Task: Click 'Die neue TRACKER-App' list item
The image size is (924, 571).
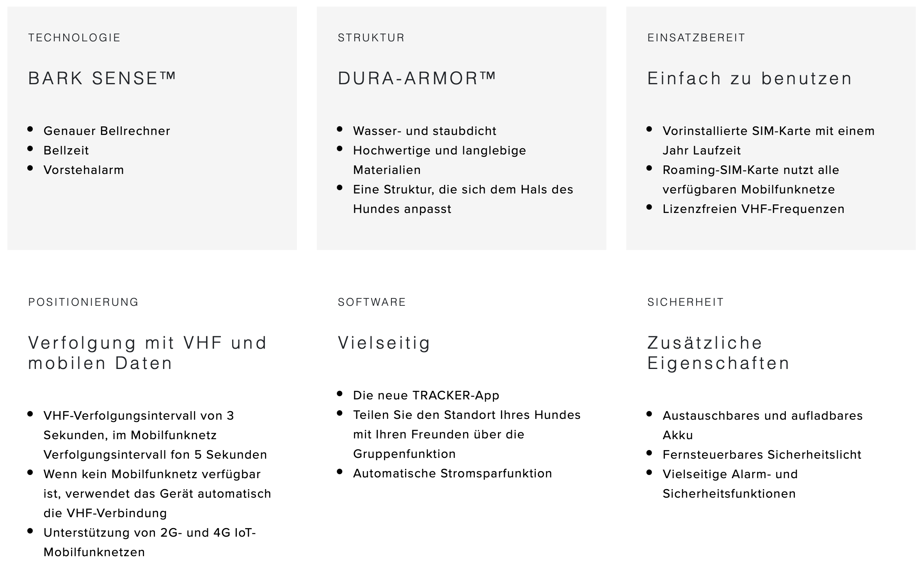Action: (426, 395)
